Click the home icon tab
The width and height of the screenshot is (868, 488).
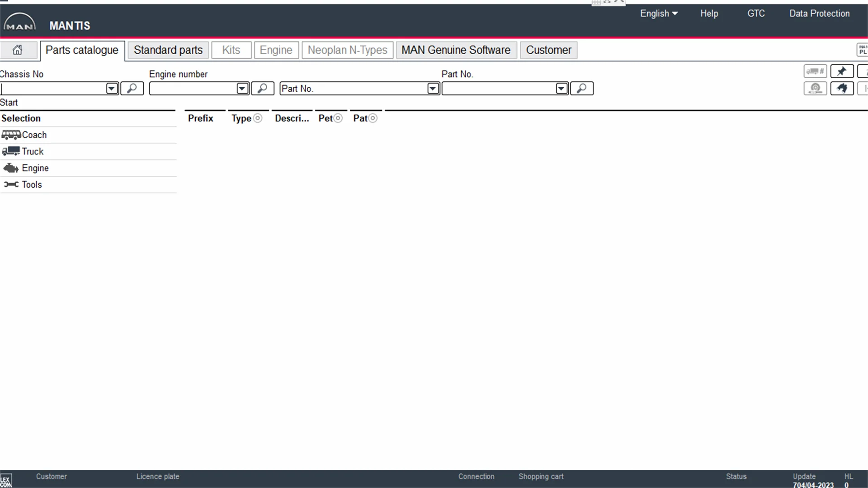(18, 50)
